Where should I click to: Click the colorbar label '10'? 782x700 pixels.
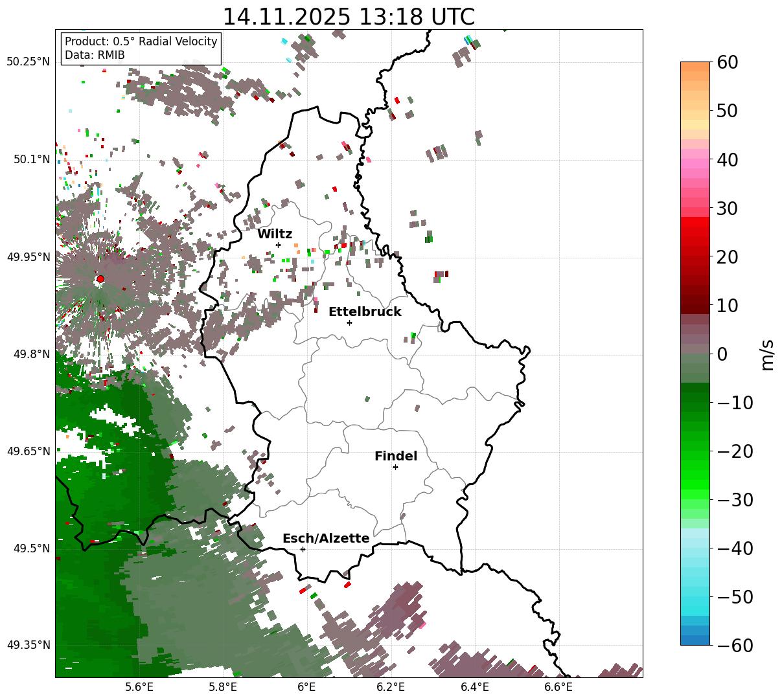pos(726,306)
